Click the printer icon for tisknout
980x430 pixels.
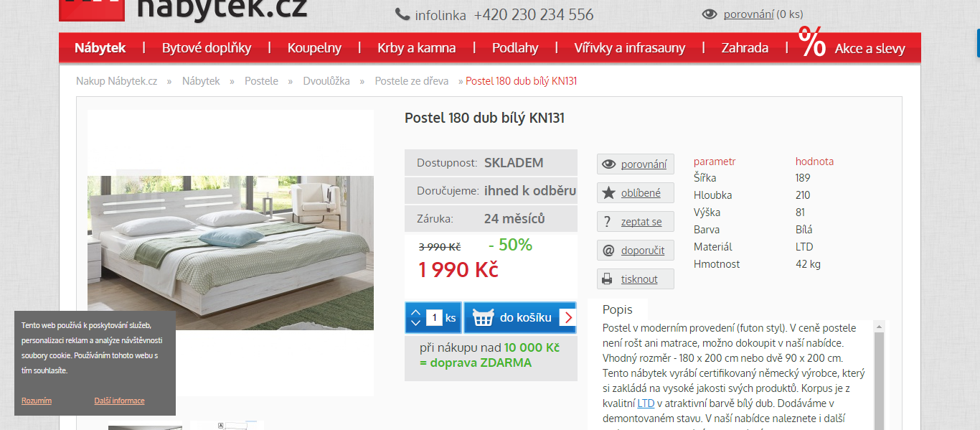607,279
